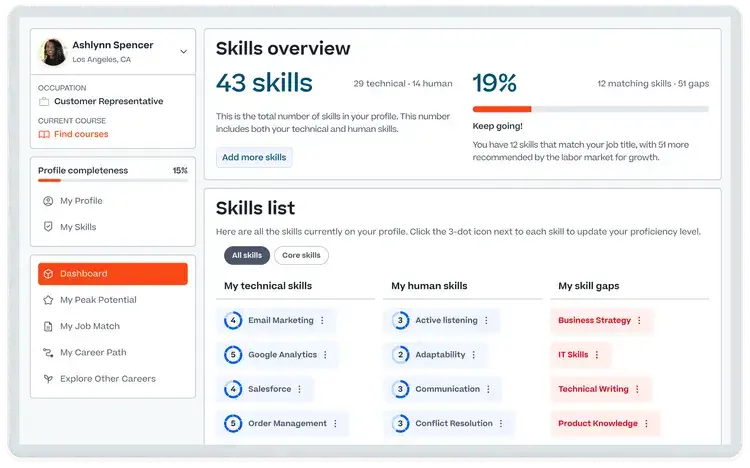Go to My Career Path page
The image size is (750, 468).
93,353
